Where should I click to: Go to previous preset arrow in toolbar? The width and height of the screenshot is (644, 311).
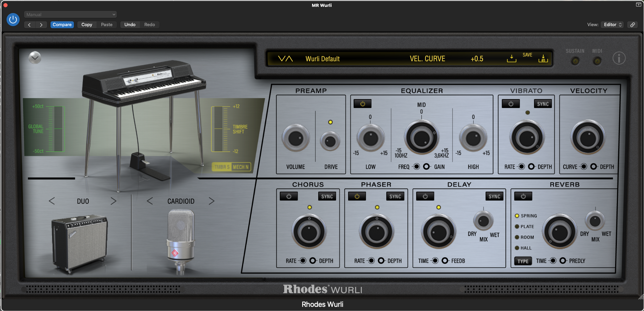point(30,25)
